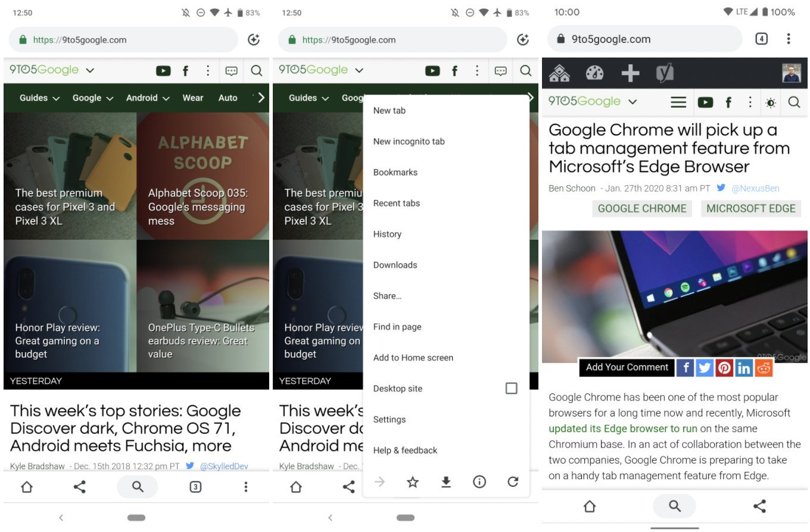
Task: Open OnePlus Type-C Bullets review thumbnail
Action: tap(203, 306)
